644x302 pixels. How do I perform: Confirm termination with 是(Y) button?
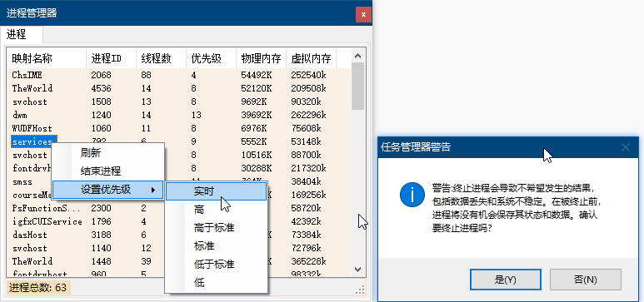point(505,280)
